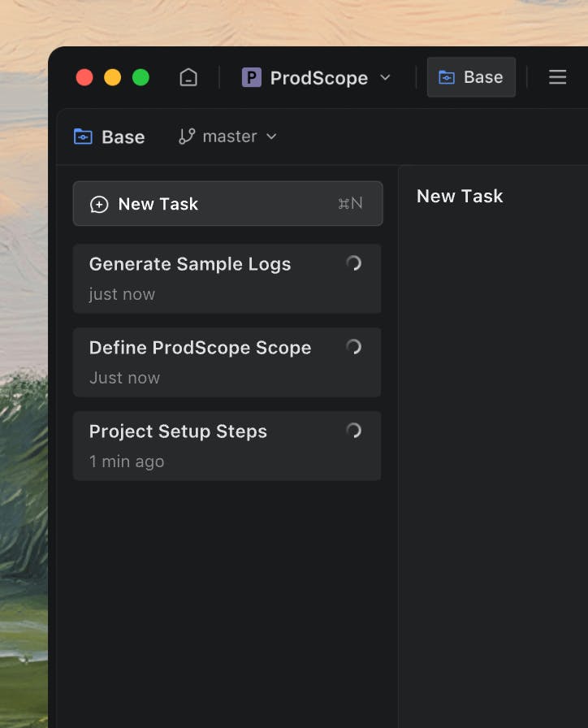The height and width of the screenshot is (728, 588).
Task: Click the spinner on Generate Sample Logs
Action: click(353, 263)
